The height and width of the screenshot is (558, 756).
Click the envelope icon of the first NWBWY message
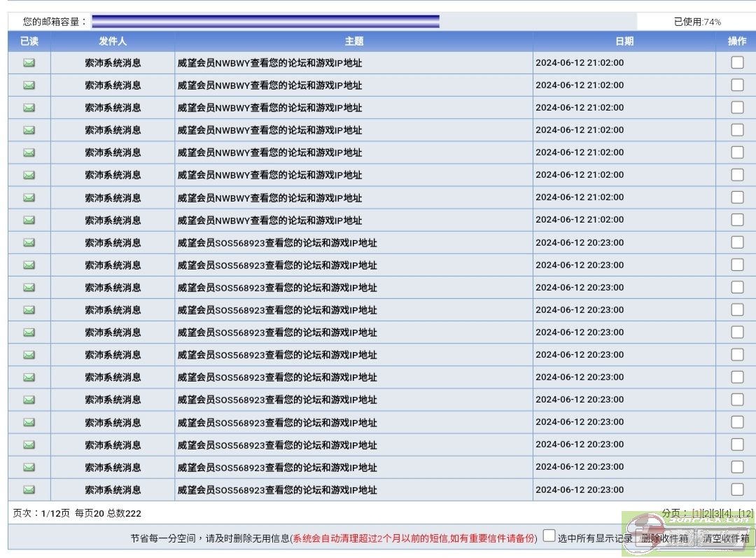29,63
